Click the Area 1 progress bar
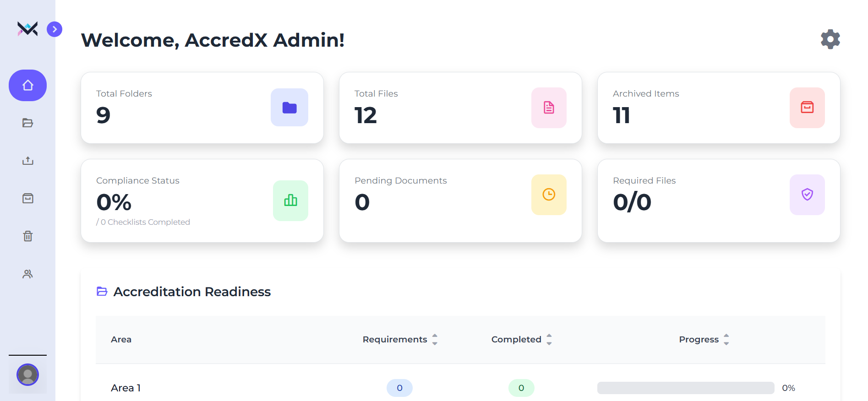 point(685,388)
